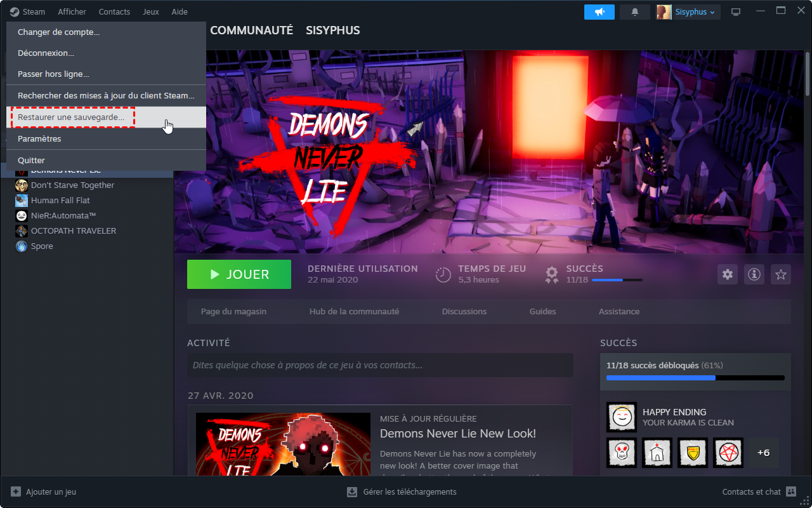Open Contacts et chat
The width and height of the screenshot is (812, 508).
click(759, 491)
